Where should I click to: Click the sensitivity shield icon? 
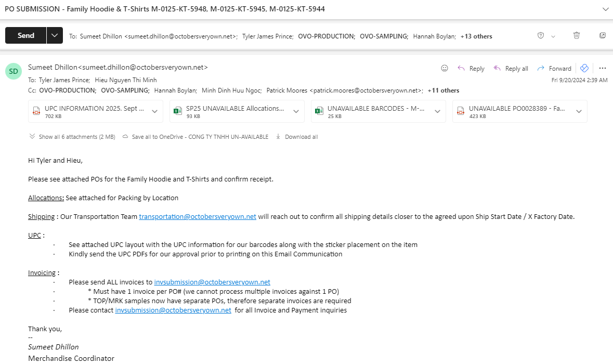(x=541, y=35)
